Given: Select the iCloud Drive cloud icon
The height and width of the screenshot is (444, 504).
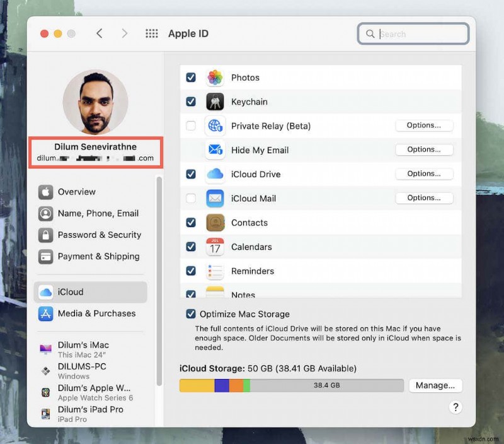Looking at the screenshot, I should pyautogui.click(x=215, y=174).
